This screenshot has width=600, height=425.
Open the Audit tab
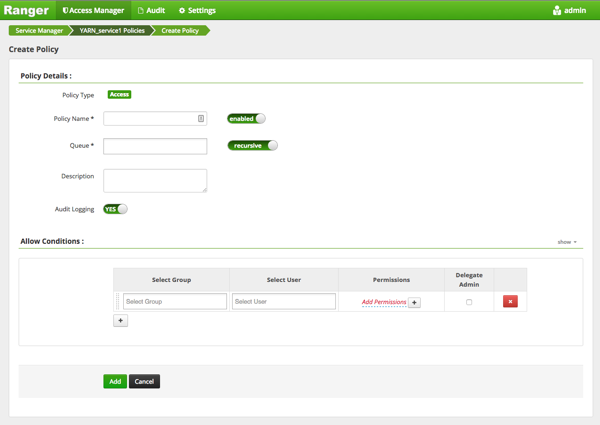tap(151, 10)
